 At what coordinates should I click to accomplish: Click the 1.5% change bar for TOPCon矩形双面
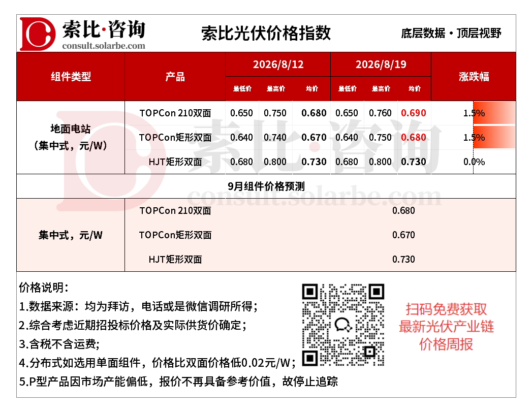[x=494, y=138]
